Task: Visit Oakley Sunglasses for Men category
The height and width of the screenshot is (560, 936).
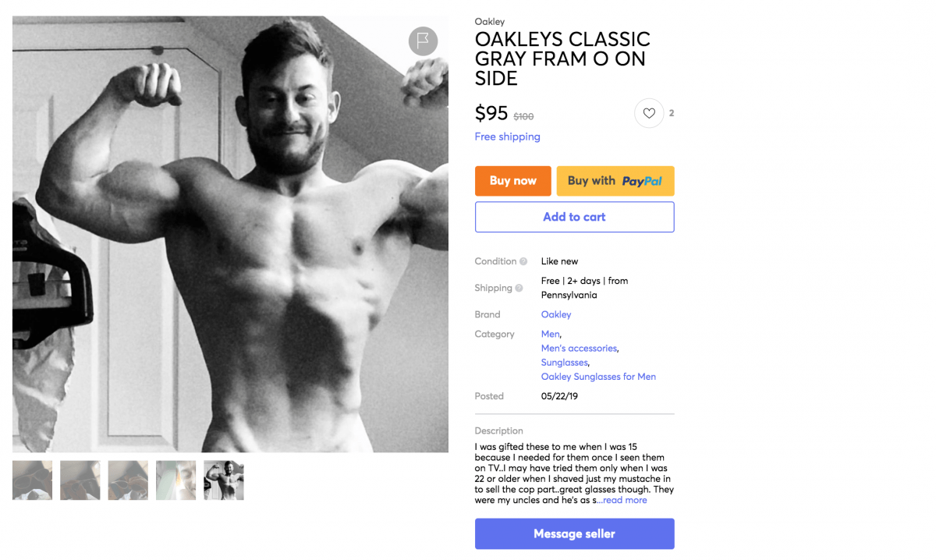Action: point(598,376)
